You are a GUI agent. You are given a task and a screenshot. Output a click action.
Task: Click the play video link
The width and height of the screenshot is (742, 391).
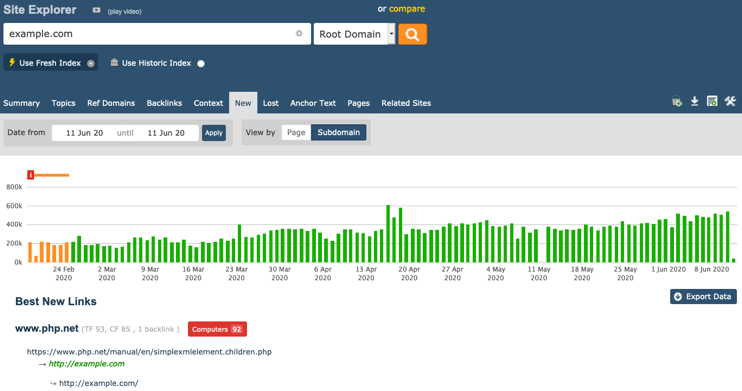click(124, 11)
